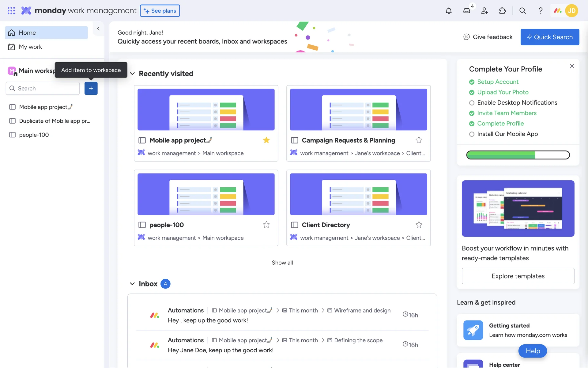Open the help question mark icon
This screenshot has height=368, width=588.
click(x=541, y=11)
